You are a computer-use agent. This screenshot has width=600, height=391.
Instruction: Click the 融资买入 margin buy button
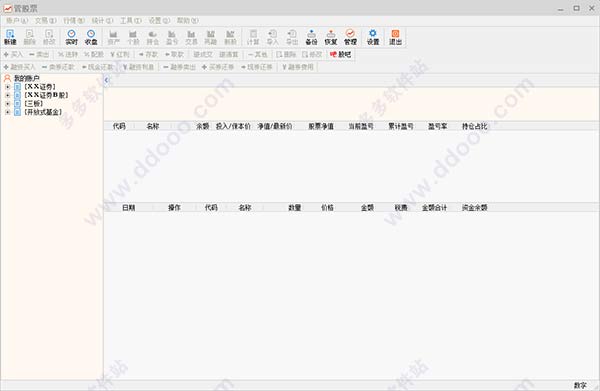pyautogui.click(x=19, y=67)
